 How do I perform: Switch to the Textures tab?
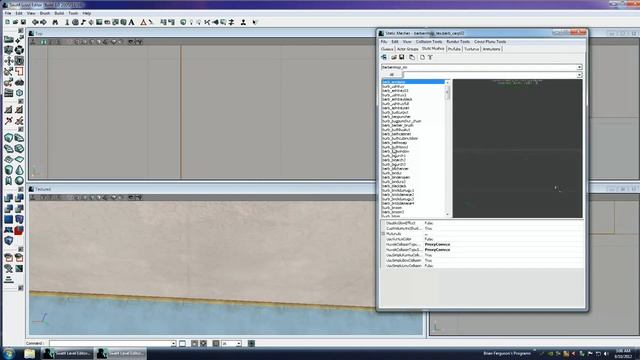471,49
